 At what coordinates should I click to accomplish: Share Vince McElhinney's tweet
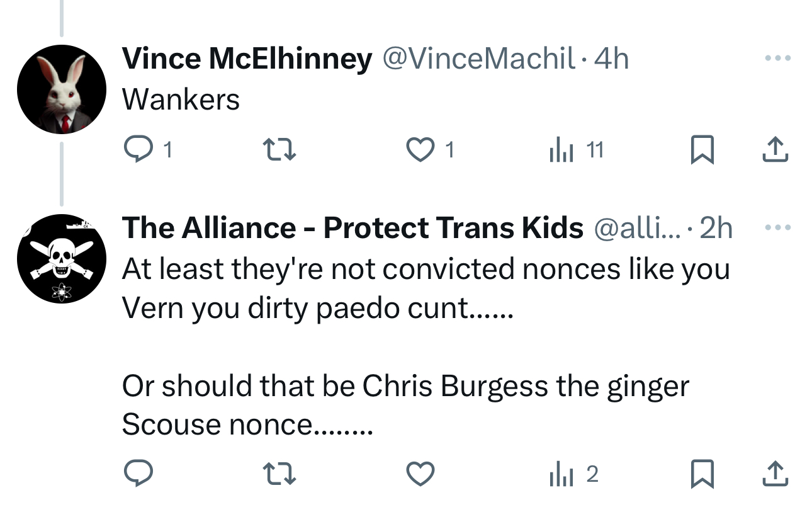(775, 150)
